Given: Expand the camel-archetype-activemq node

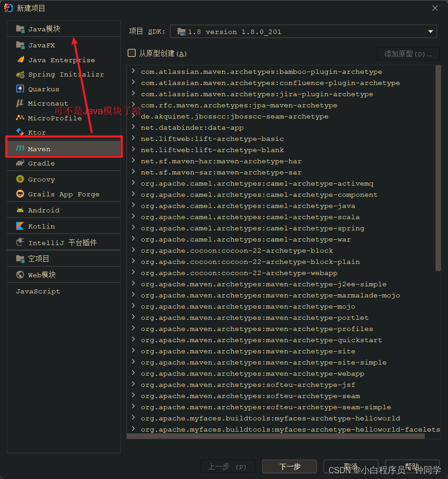Looking at the screenshot, I should (x=133, y=182).
